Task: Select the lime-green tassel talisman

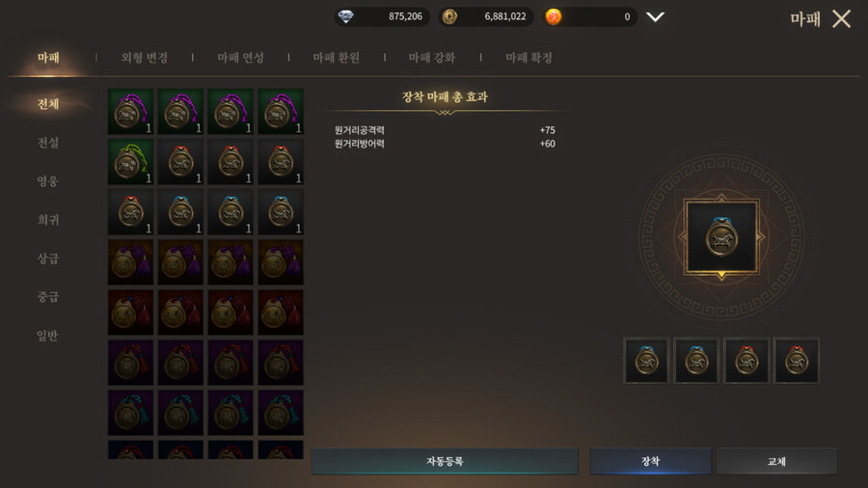Action: click(130, 162)
